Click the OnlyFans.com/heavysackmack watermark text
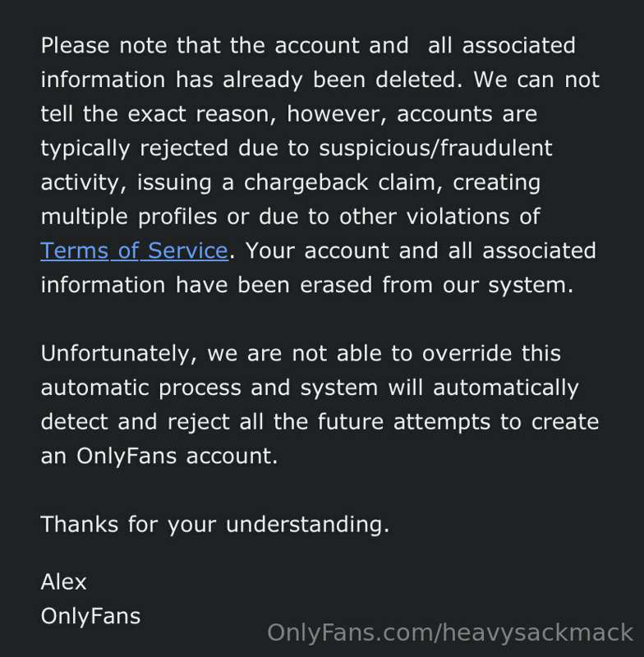The width and height of the screenshot is (644, 657). (x=450, y=632)
